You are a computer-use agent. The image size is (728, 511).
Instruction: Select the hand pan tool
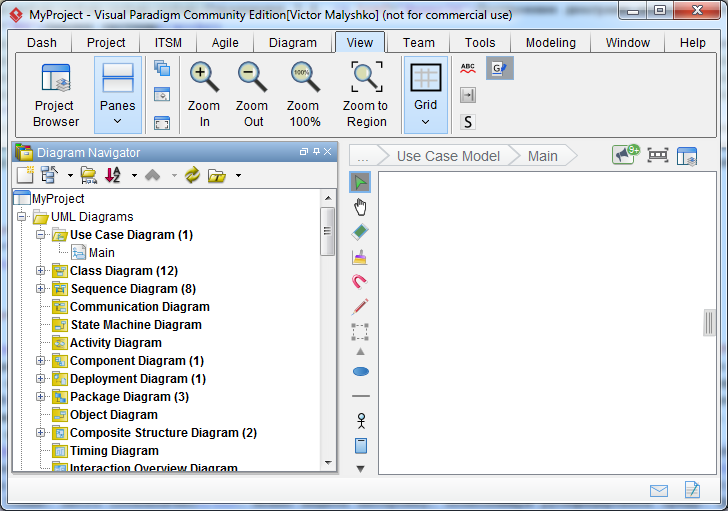pyautogui.click(x=360, y=207)
